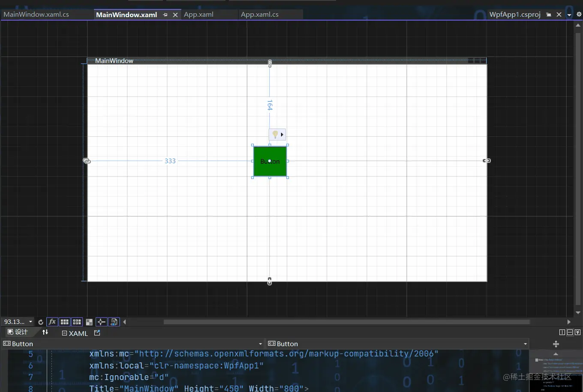Select the 333 left margin value
Viewport: 583px width, 392px height.
170,161
